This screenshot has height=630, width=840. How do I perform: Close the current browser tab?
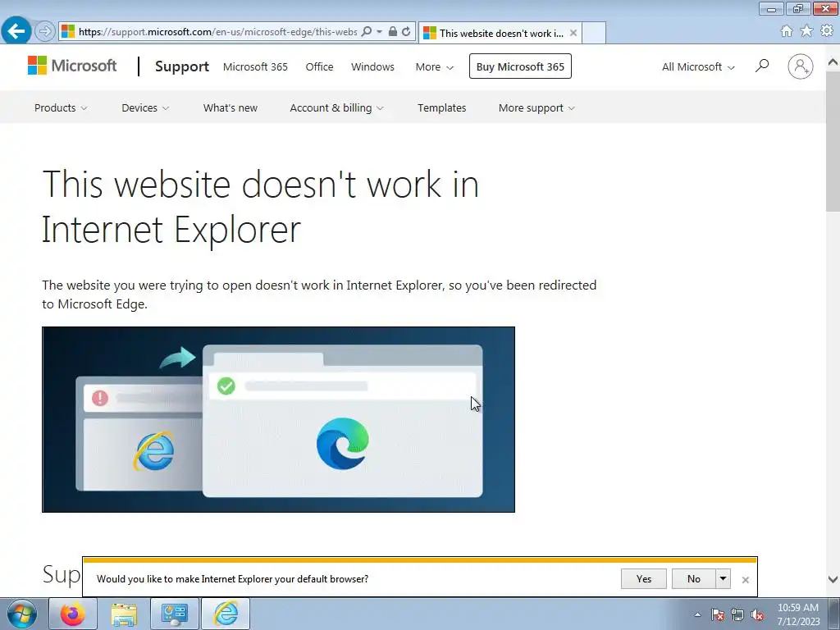(573, 33)
